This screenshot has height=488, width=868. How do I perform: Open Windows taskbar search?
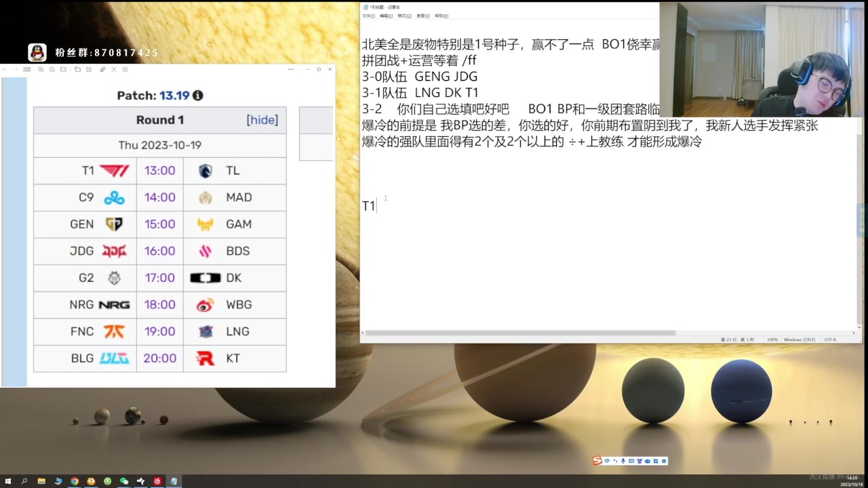(24, 481)
